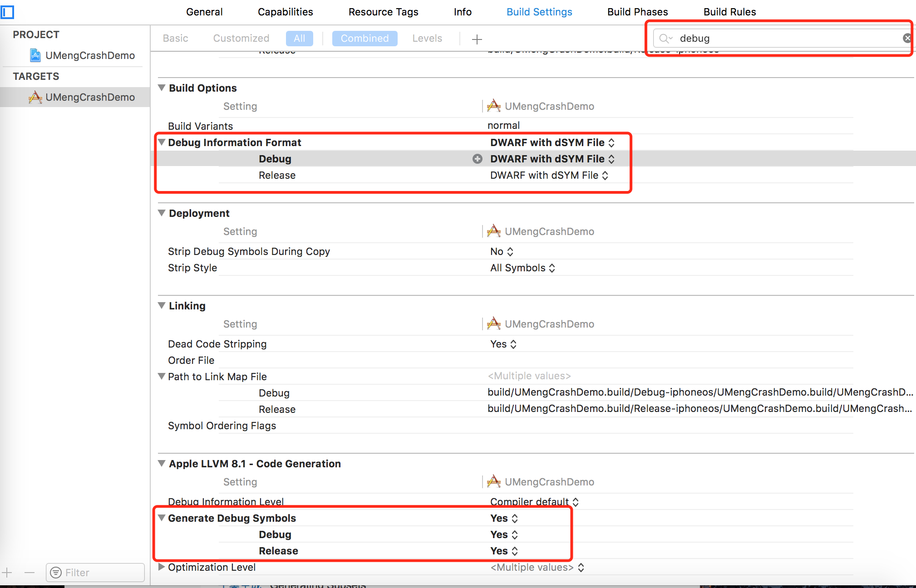Image resolution: width=916 pixels, height=588 pixels.
Task: Collapse the Linking section
Action: (162, 305)
